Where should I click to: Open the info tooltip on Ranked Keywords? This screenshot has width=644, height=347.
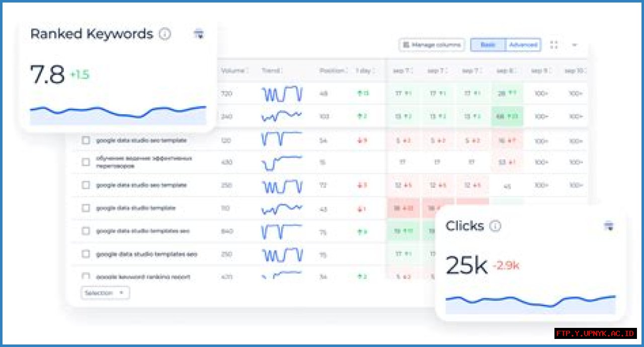point(166,34)
